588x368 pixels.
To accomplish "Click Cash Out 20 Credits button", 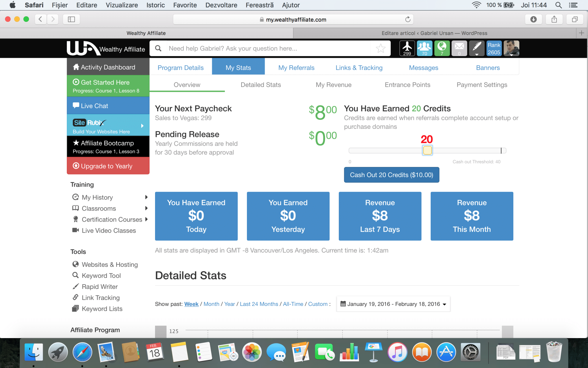I will (x=392, y=175).
